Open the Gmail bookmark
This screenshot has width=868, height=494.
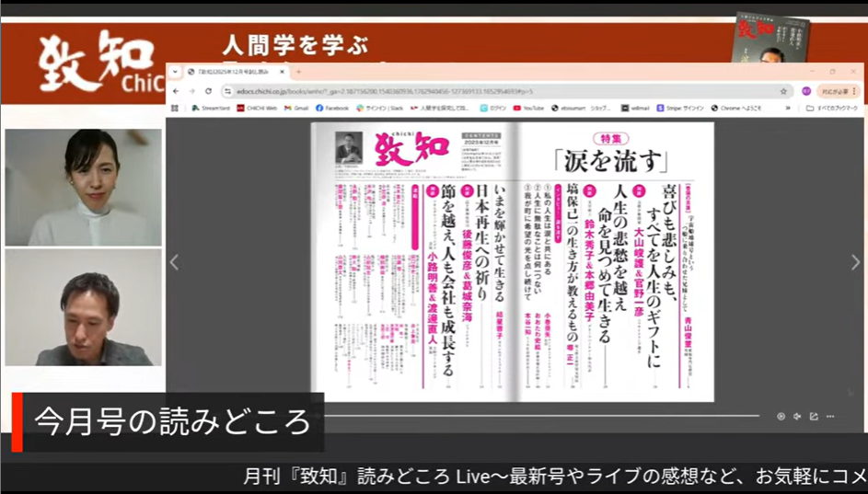coord(297,108)
